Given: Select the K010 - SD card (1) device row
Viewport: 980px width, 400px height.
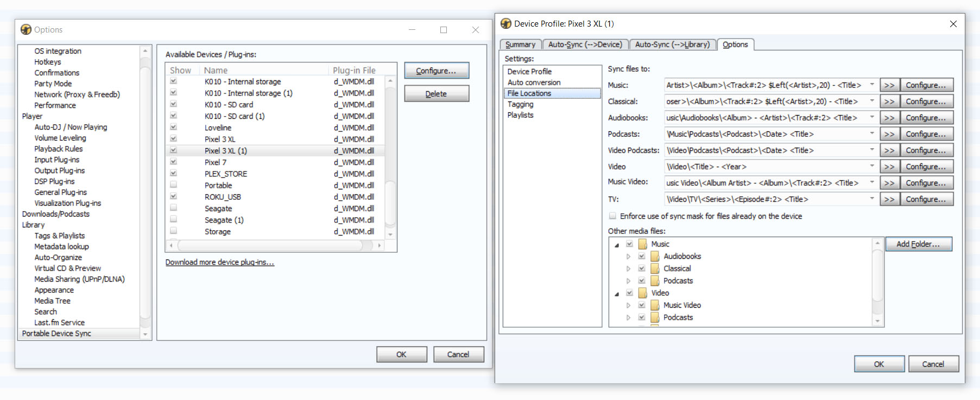Looking at the screenshot, I should point(275,116).
